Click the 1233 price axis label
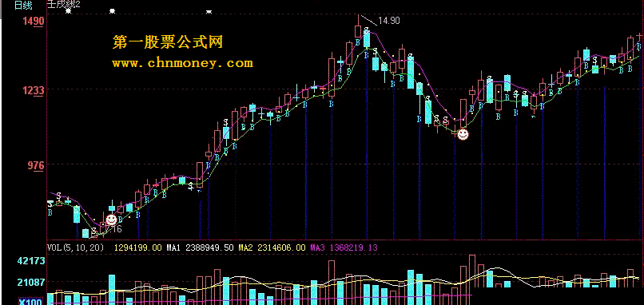Viewport: 644px width, 305px height. (34, 91)
